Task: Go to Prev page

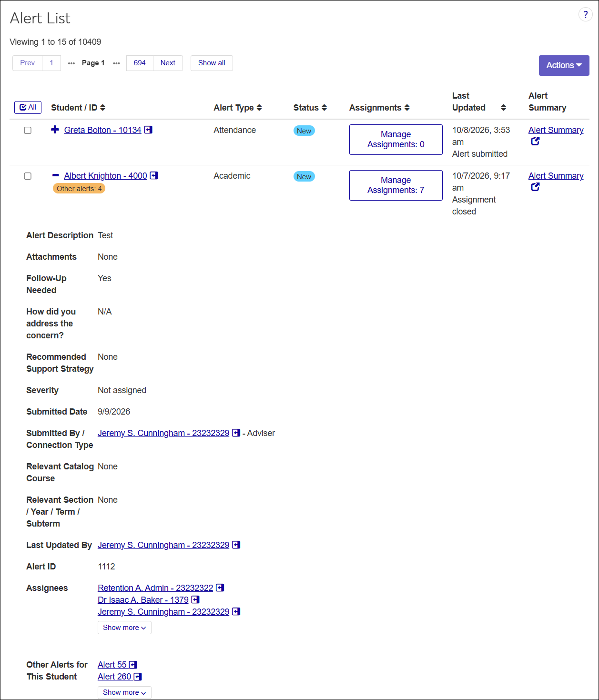Action: [x=27, y=63]
